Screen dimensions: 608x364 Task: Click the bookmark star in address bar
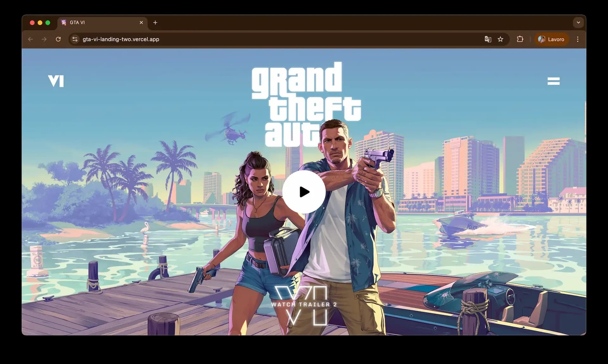(x=500, y=39)
